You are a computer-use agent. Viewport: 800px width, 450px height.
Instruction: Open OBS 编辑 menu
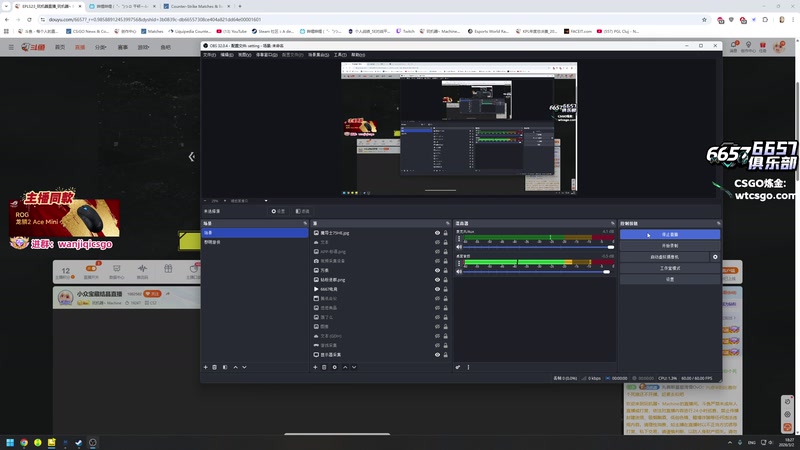[x=227, y=55]
